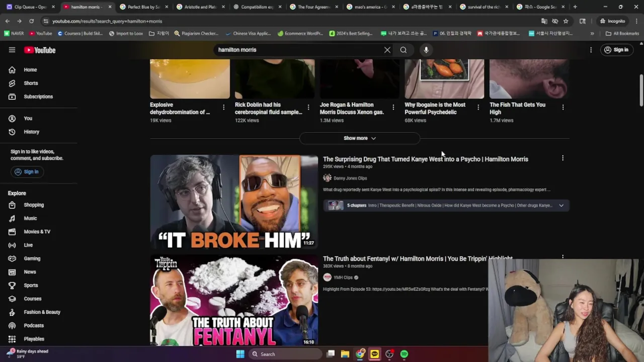Sign in using the sidebar button
This screenshot has height=362, width=644.
26,171
